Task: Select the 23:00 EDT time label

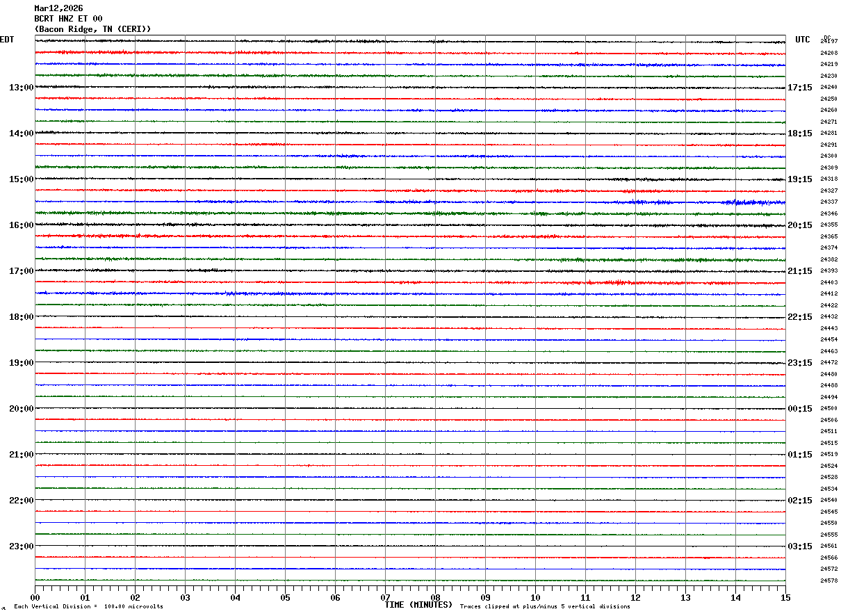Action: click(22, 546)
